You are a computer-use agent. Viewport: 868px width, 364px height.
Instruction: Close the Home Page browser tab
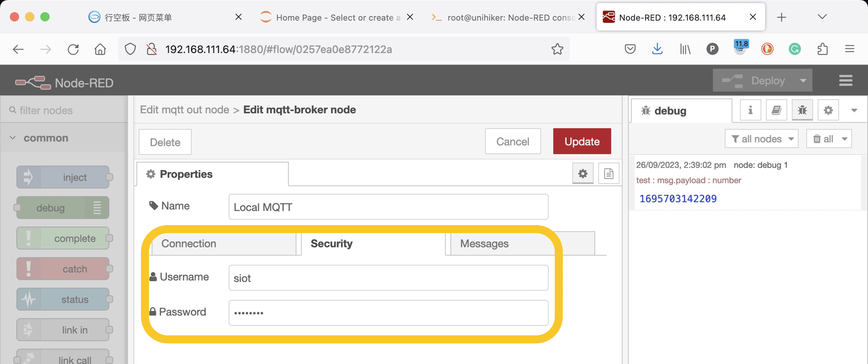[x=410, y=17]
